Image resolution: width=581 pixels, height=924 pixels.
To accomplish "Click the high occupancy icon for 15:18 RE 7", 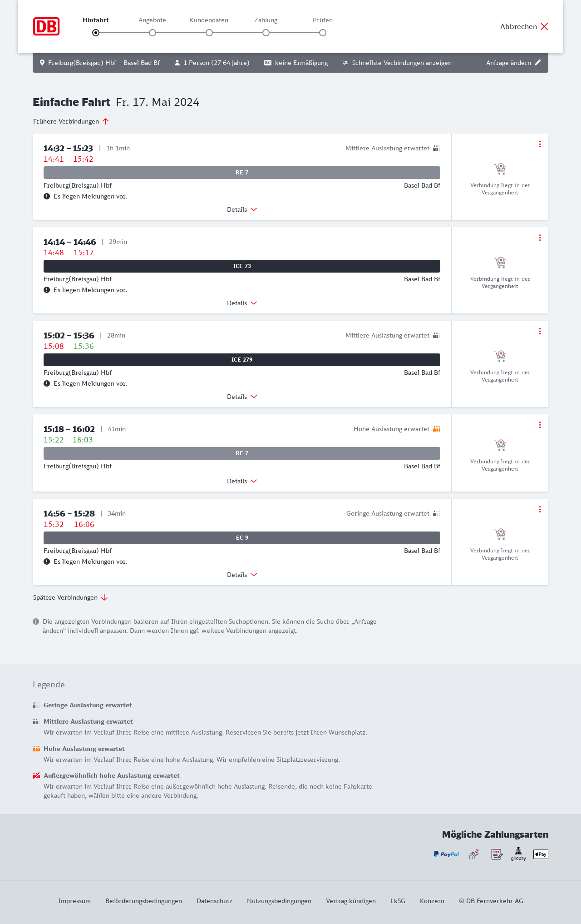I will point(437,429).
